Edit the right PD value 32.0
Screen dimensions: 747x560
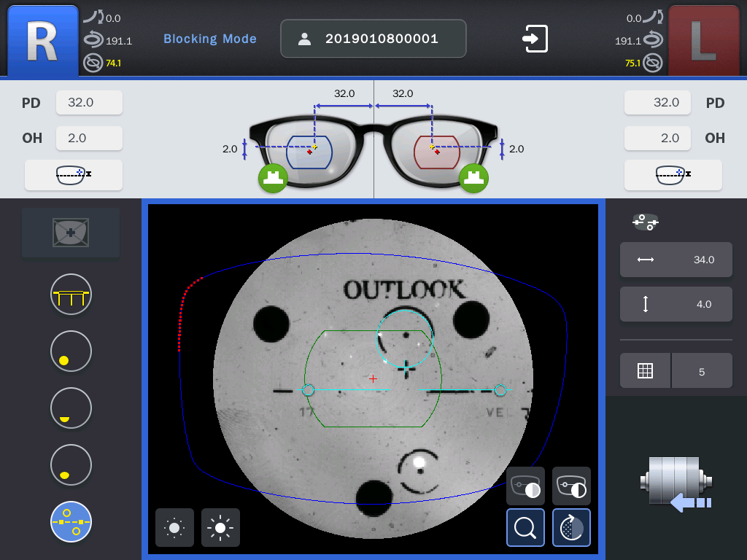click(89, 102)
